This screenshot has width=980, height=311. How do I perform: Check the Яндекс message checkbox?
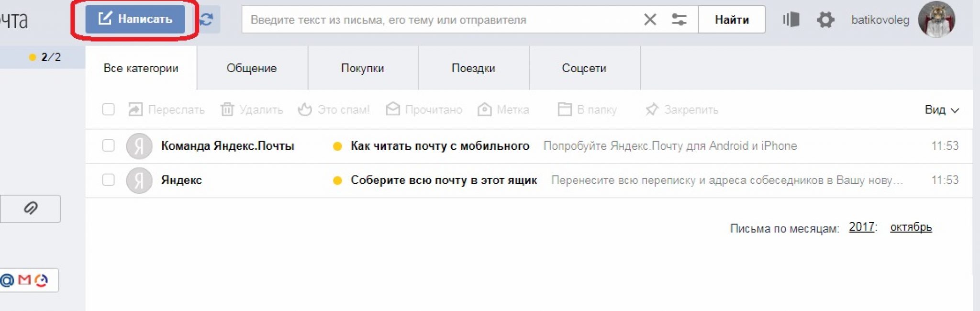click(109, 180)
